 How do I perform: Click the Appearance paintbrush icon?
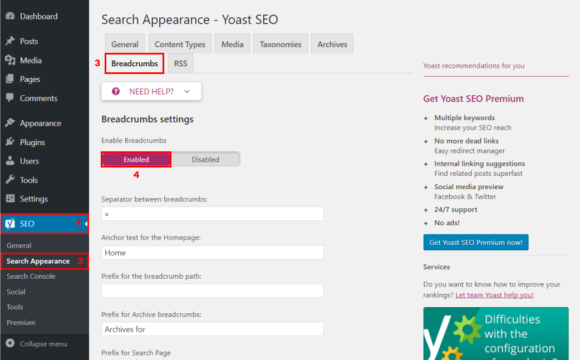[x=10, y=122]
